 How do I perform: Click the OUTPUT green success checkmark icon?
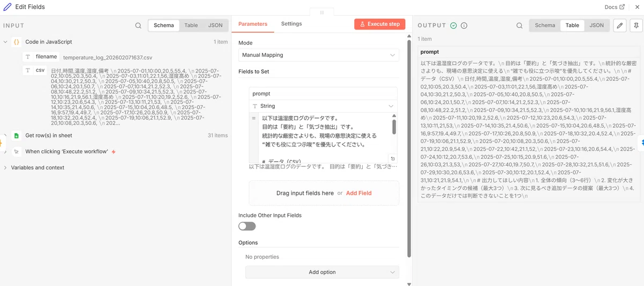click(x=453, y=25)
